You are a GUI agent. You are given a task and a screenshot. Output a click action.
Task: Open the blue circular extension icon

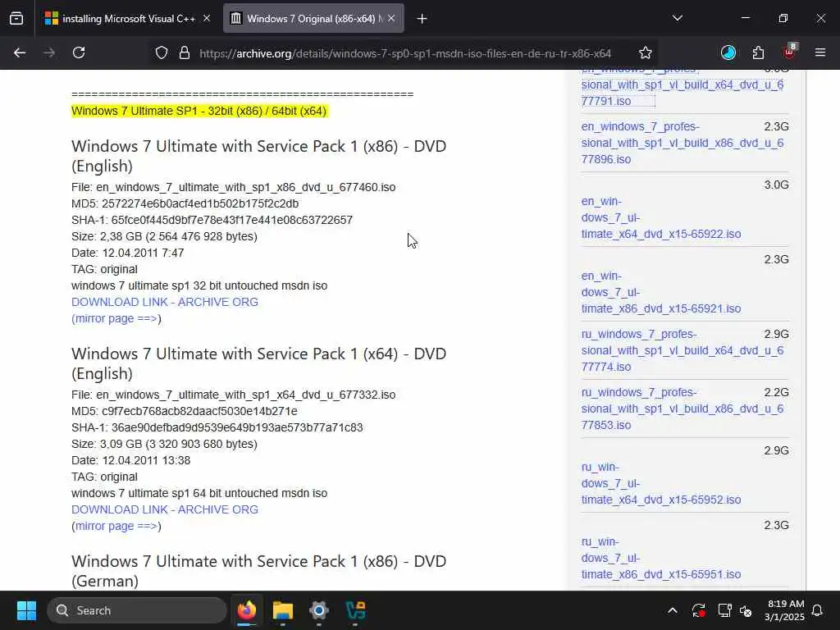pyautogui.click(x=728, y=52)
